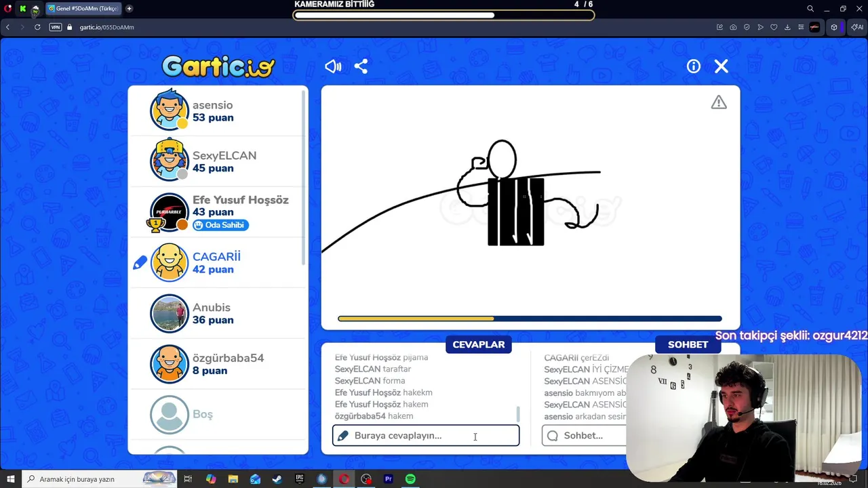Click the SOHBET tab label

(x=688, y=344)
